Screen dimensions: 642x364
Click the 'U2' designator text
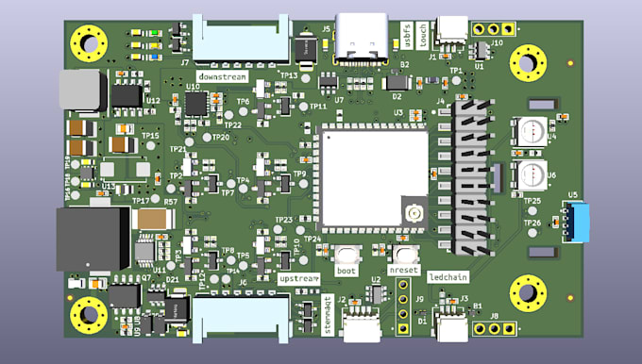pyautogui.click(x=376, y=279)
